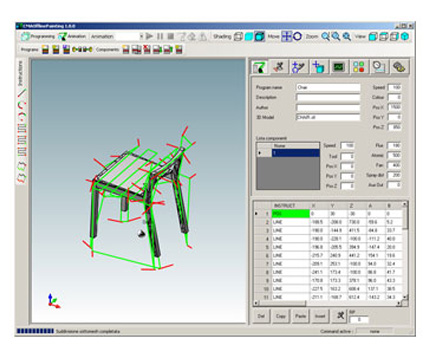Open the colored dots palette tab
430x360 pixels.
click(359, 67)
